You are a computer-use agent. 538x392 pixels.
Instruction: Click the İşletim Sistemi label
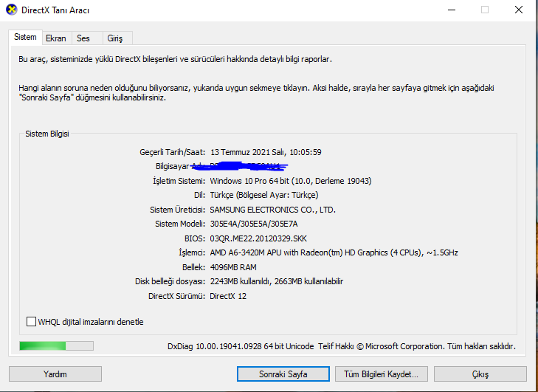(x=179, y=181)
